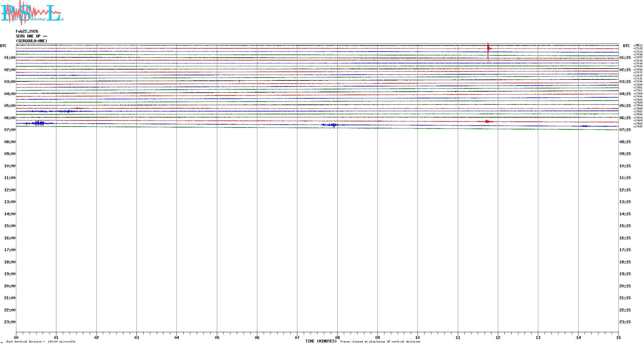The width and height of the screenshot is (644, 346).
Task: Click the TIME (MINUTES) axis title
Action: [x=321, y=341]
